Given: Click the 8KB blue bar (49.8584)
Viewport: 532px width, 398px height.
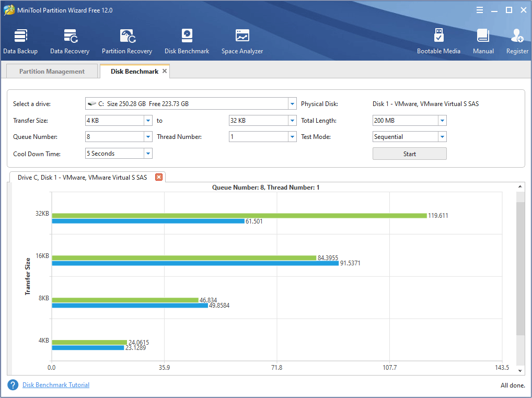Looking at the screenshot, I should (130, 306).
